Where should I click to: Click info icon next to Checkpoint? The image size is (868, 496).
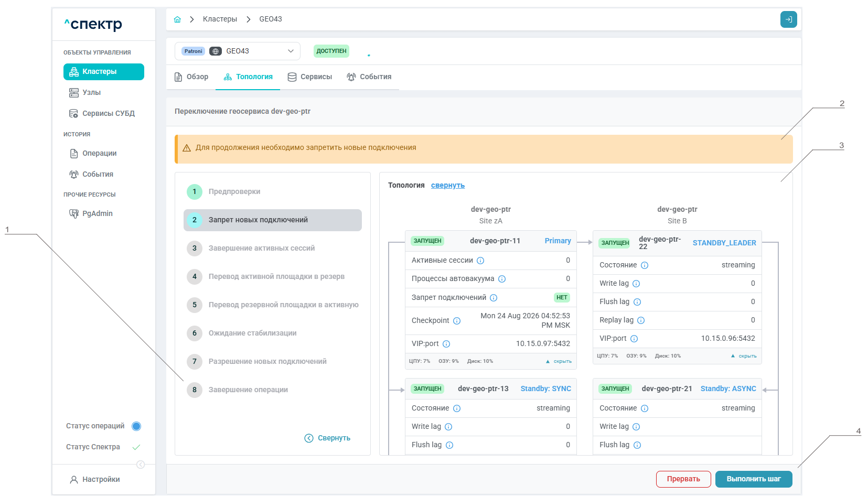pos(457,321)
